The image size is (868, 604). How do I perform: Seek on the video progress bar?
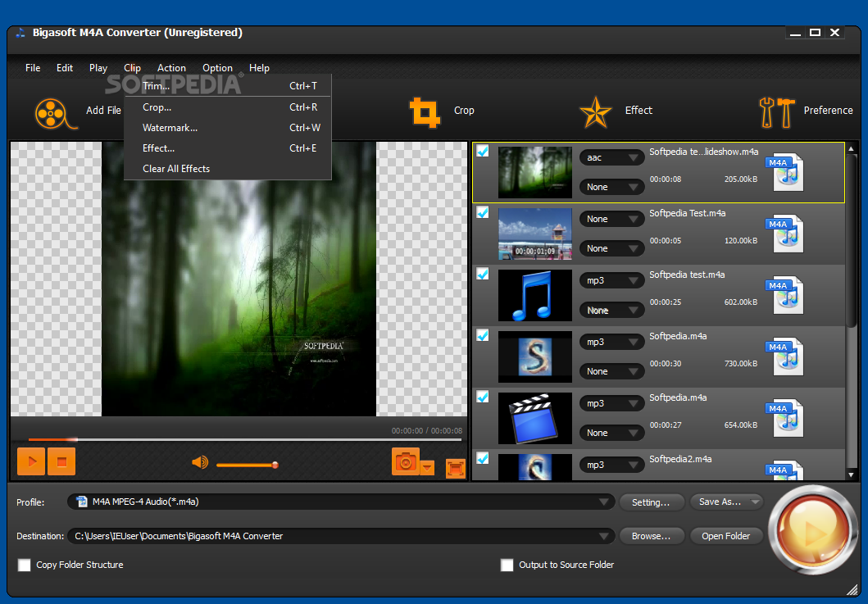(245, 439)
